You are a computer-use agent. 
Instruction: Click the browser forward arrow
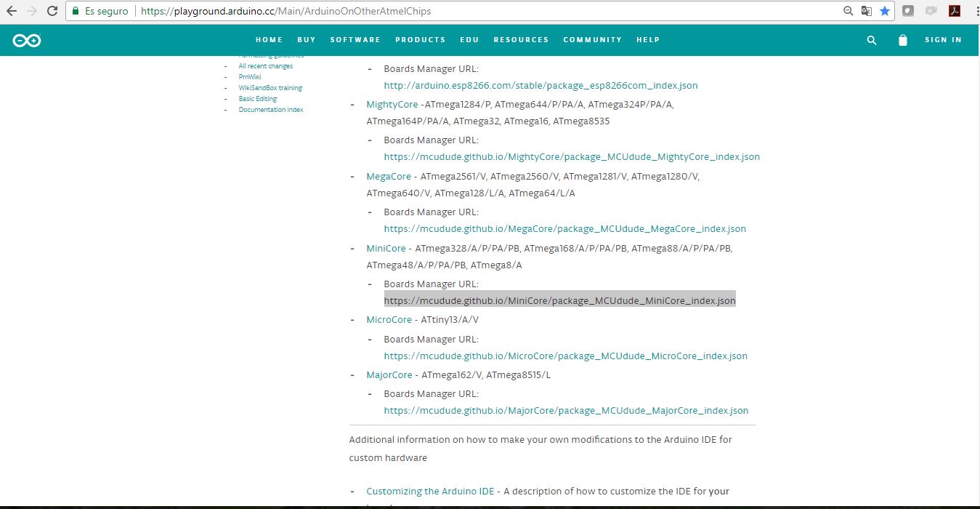pos(32,11)
